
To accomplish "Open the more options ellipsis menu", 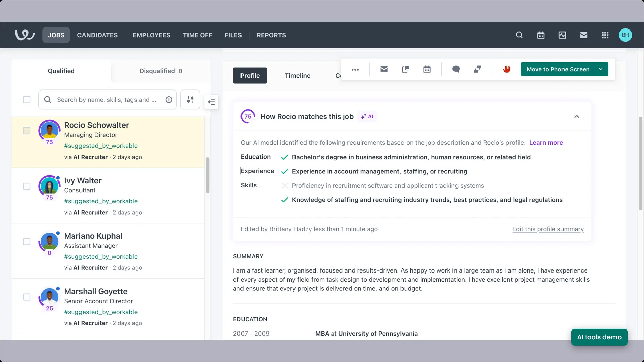I will tap(355, 69).
